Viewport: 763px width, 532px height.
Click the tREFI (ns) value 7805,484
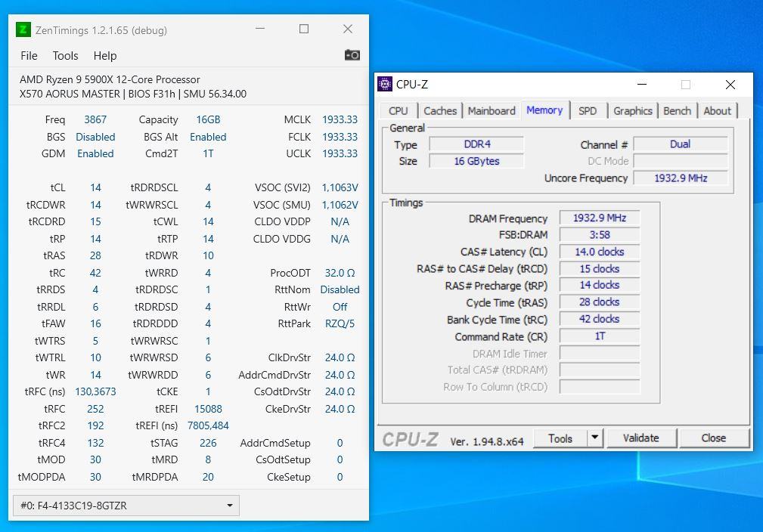point(208,426)
